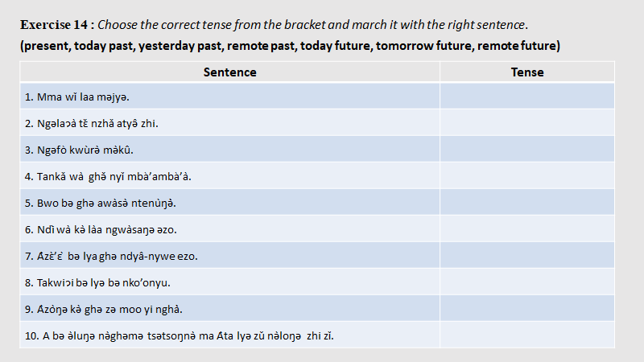This screenshot has width=644, height=362.
Task: Click the empty Tense cell for sentence 7
Action: [527, 256]
